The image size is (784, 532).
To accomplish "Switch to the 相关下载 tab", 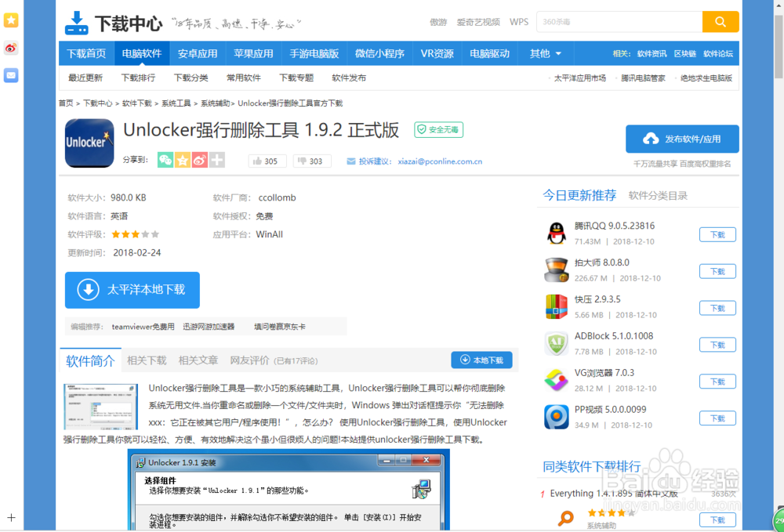I will (147, 360).
